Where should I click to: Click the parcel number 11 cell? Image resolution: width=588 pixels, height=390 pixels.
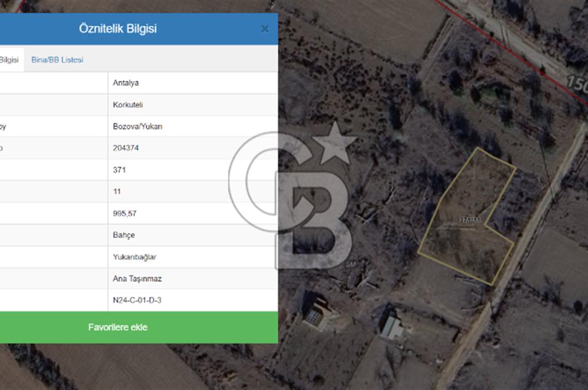coord(117,191)
